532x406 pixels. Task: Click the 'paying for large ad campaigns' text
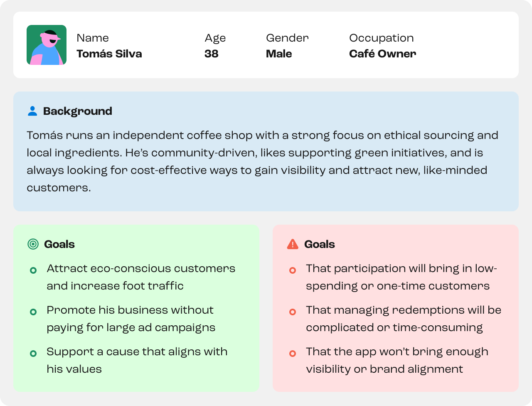pos(131,328)
